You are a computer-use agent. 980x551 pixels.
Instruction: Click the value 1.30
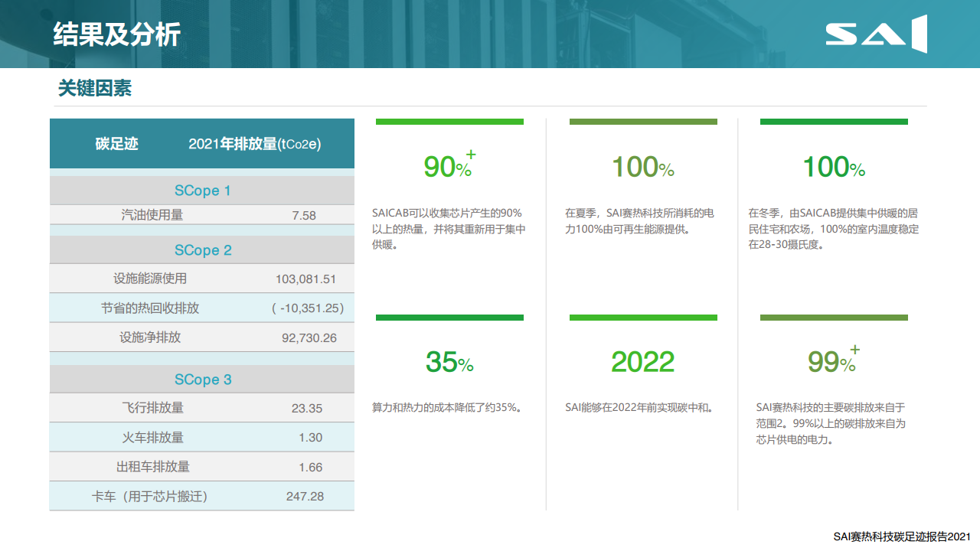pos(311,438)
